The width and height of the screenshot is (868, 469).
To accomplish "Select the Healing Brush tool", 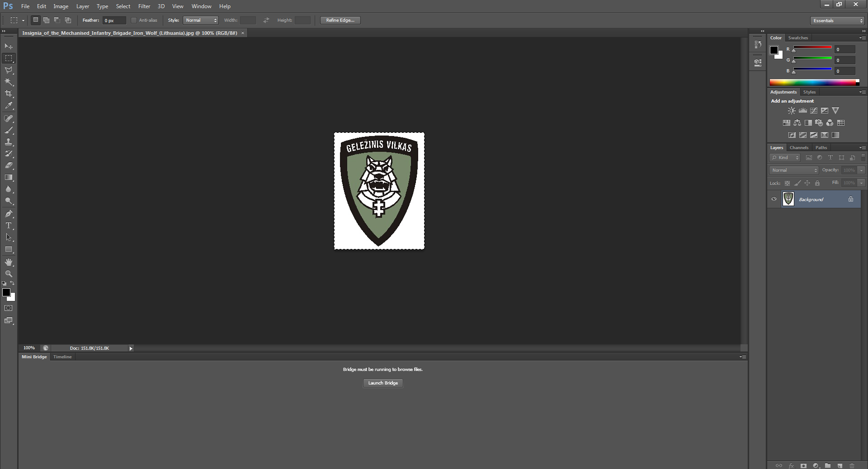I will pyautogui.click(x=9, y=118).
